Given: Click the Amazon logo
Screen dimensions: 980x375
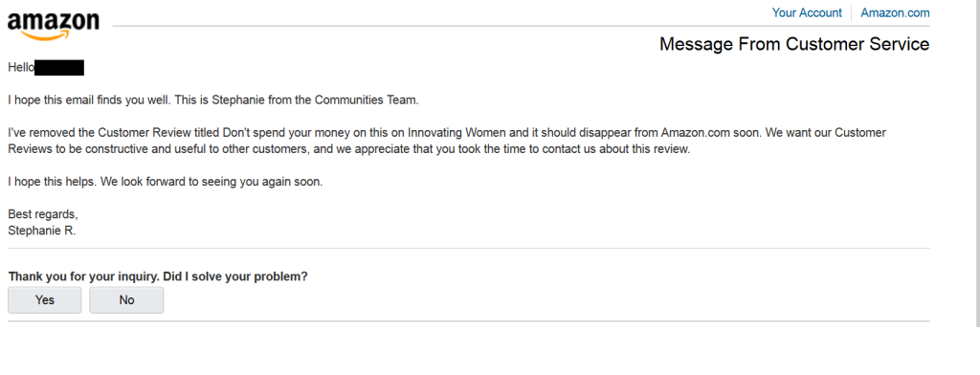Looking at the screenshot, I should (54, 26).
